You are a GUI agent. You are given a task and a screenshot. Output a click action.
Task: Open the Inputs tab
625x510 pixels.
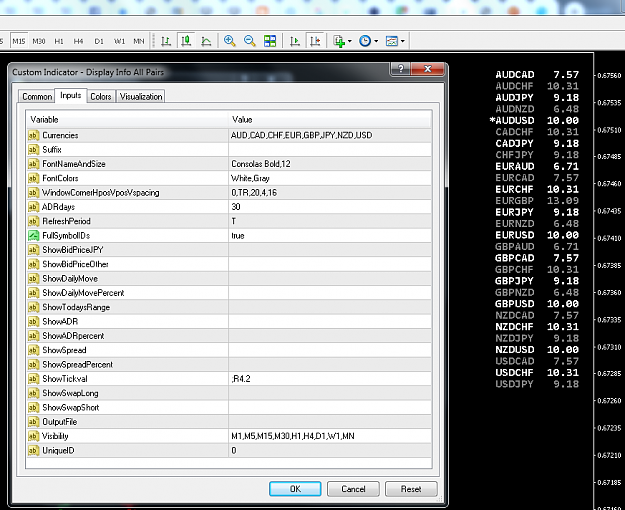[x=71, y=95]
